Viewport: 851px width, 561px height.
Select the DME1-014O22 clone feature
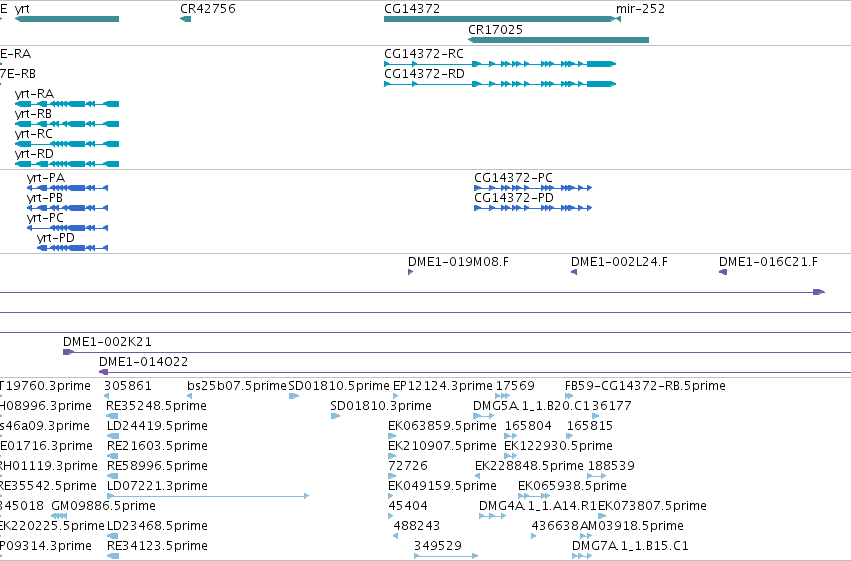tap(475, 373)
